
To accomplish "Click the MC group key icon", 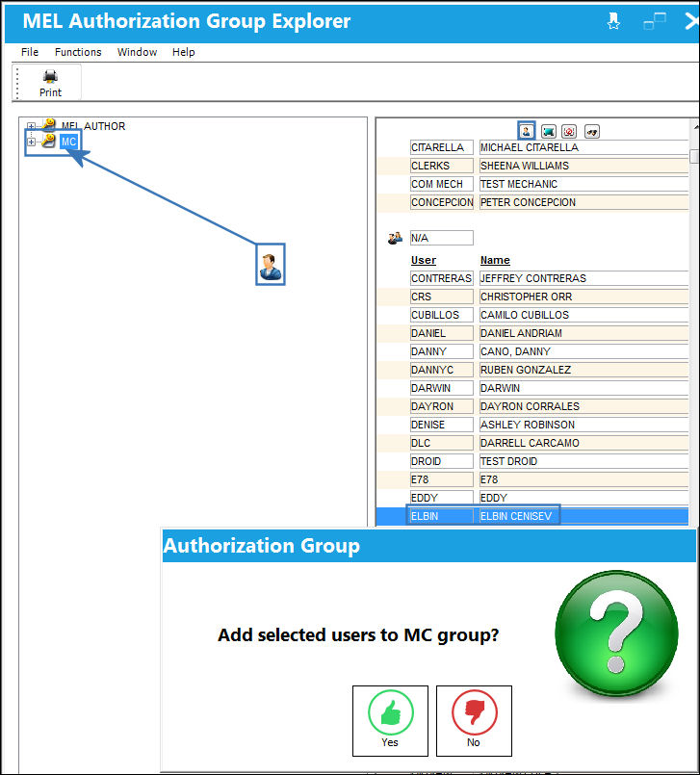I will [x=48, y=141].
